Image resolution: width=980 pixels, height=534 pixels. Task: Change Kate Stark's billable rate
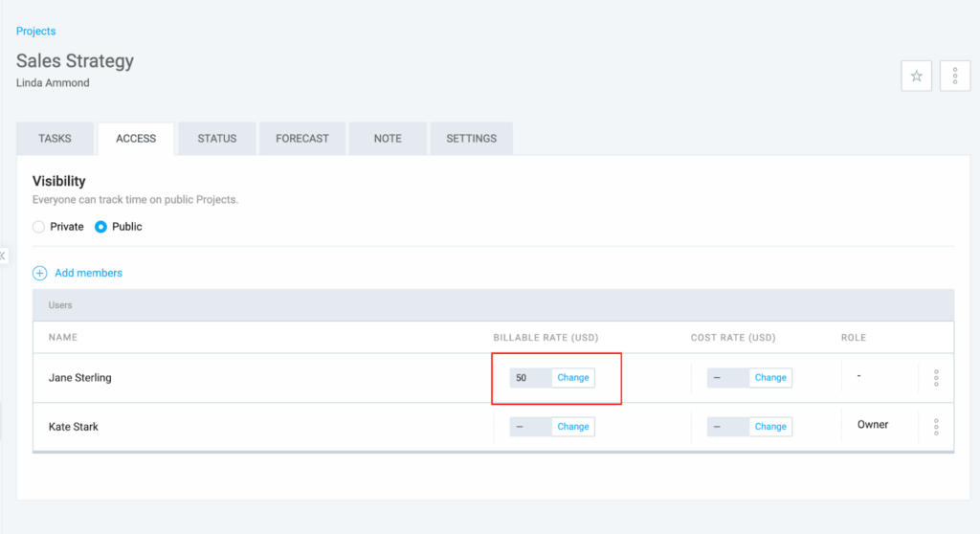[573, 427]
